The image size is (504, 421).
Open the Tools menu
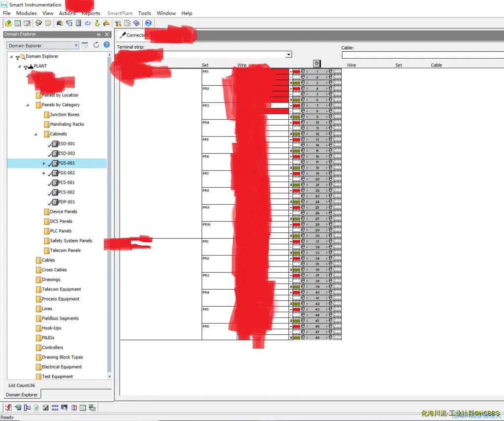(x=145, y=13)
